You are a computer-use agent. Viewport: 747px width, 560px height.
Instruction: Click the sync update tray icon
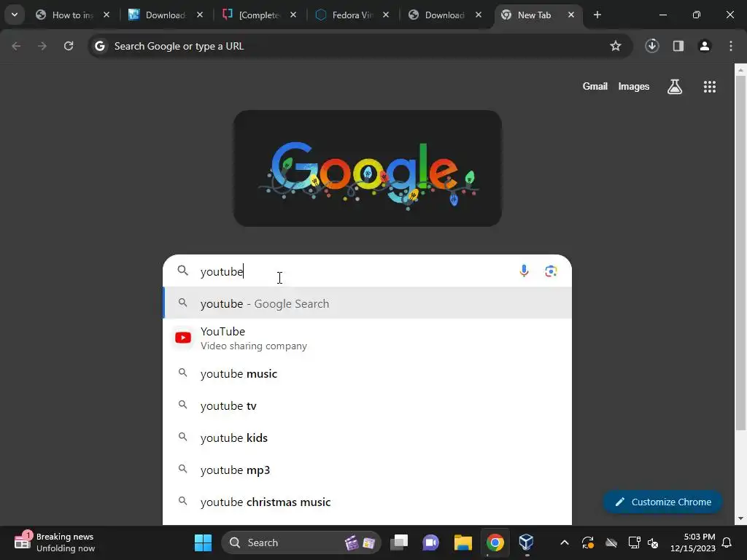[x=588, y=542]
